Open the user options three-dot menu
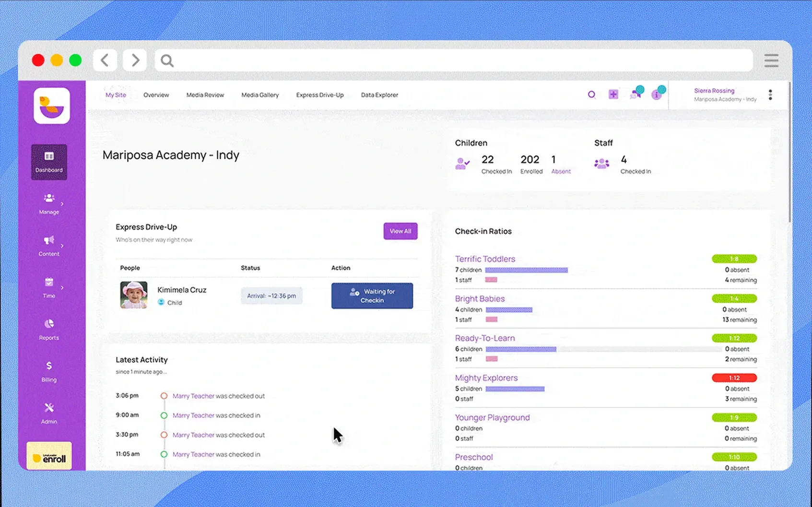Image resolution: width=812 pixels, height=507 pixels. [x=770, y=94]
